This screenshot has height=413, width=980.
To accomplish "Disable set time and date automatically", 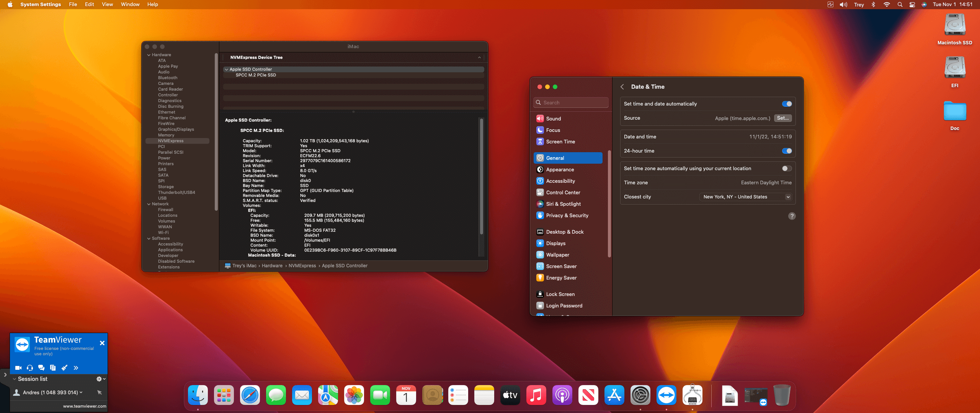I will tap(787, 104).
